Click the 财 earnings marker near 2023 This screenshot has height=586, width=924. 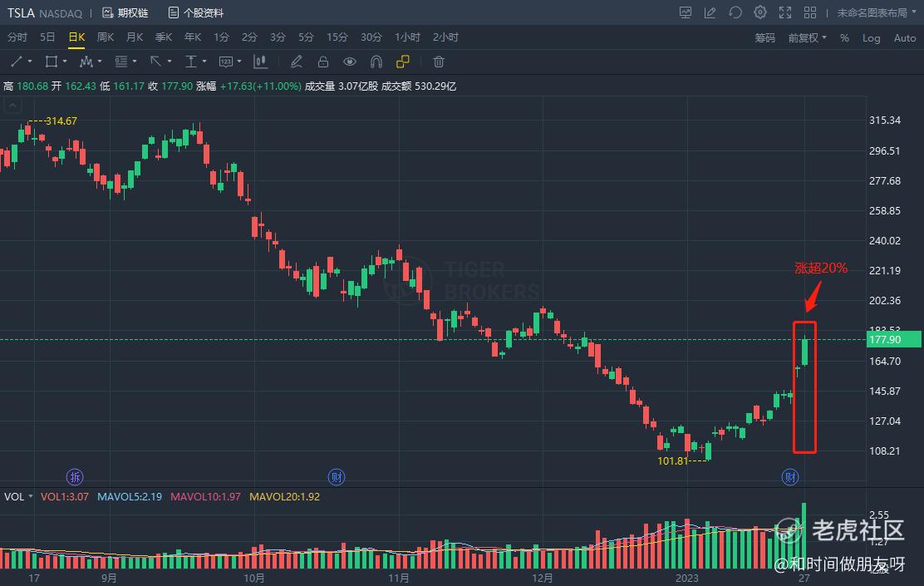point(790,476)
